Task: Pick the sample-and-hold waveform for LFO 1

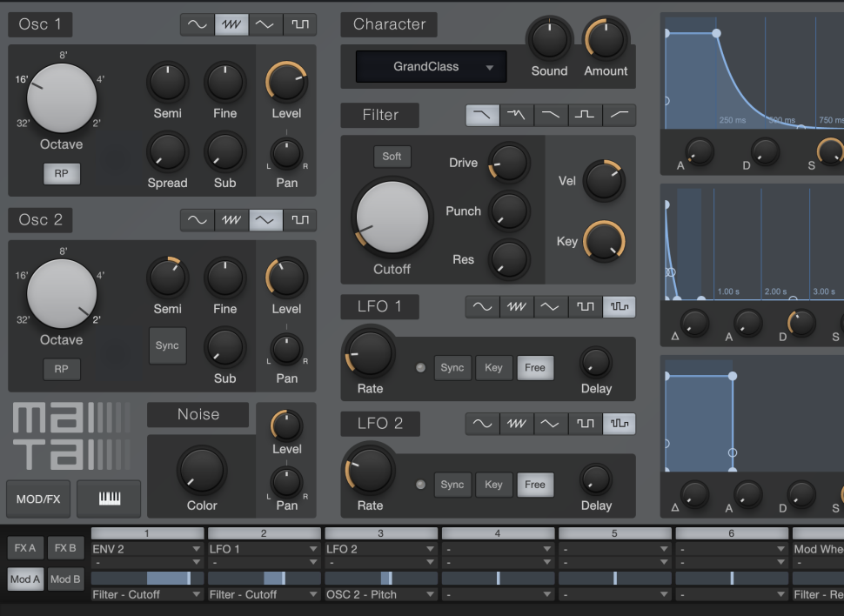Action: pos(619,306)
